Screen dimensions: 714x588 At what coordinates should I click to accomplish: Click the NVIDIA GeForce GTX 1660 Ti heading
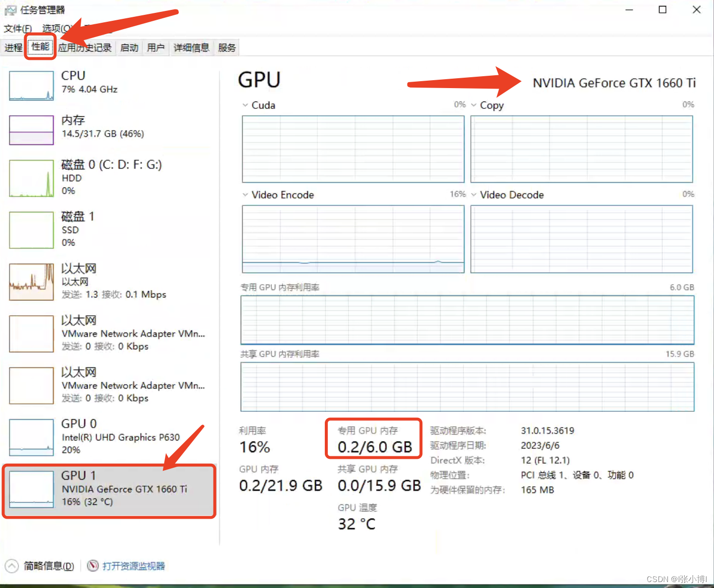614,83
